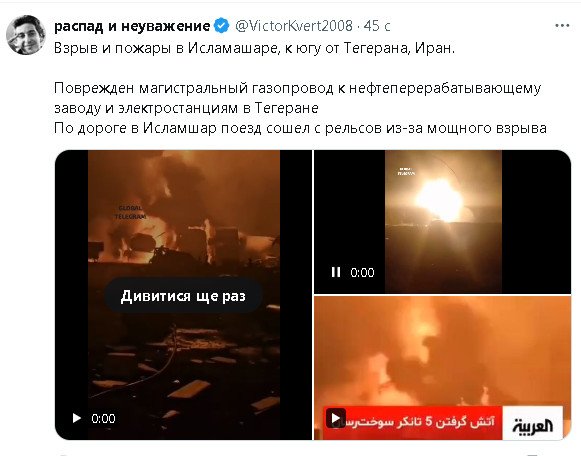Play the large left fire video

coord(77,418)
